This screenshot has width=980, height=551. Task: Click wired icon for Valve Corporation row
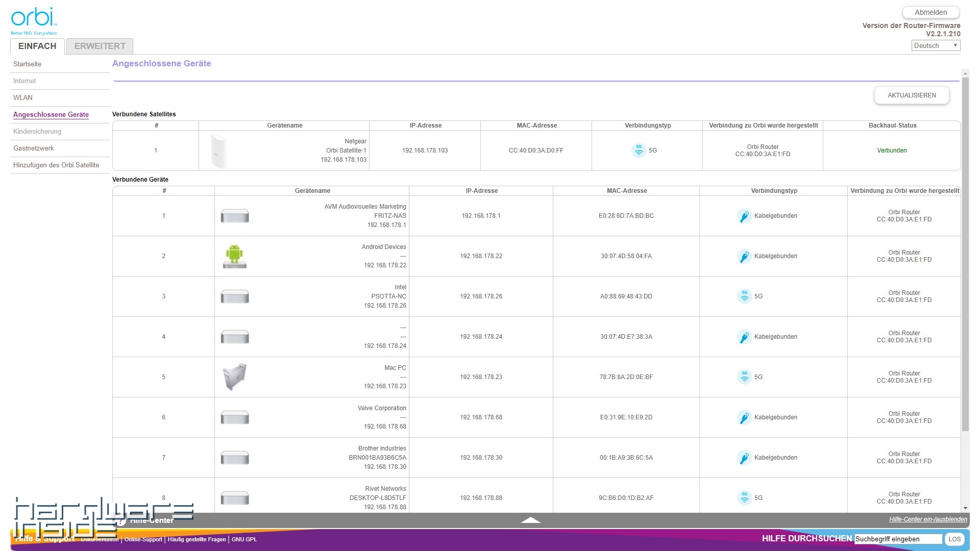(x=744, y=417)
